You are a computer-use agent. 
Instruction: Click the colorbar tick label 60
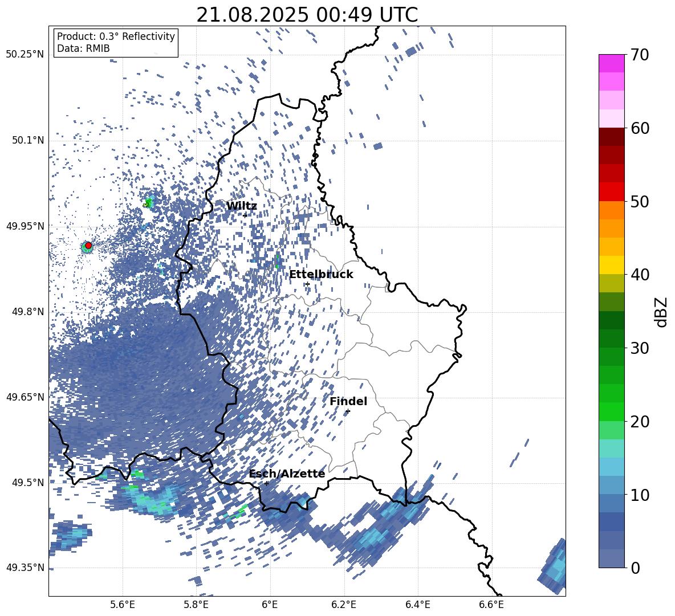click(x=640, y=128)
